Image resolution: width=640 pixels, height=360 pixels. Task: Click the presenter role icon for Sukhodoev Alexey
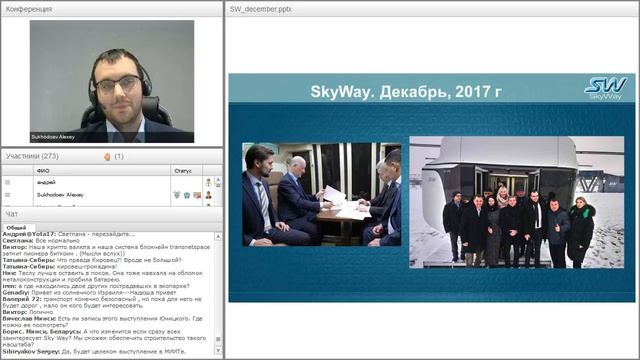(209, 195)
